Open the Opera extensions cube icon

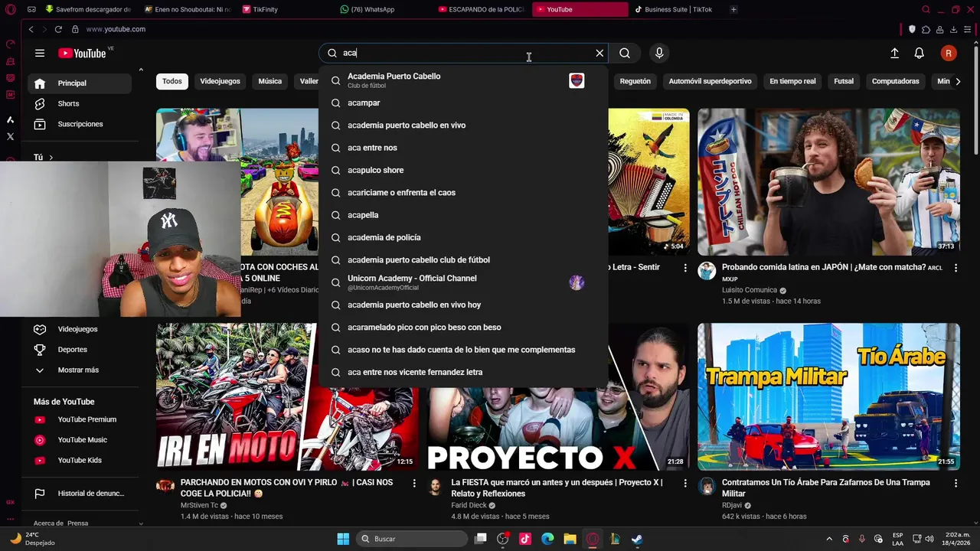926,29
